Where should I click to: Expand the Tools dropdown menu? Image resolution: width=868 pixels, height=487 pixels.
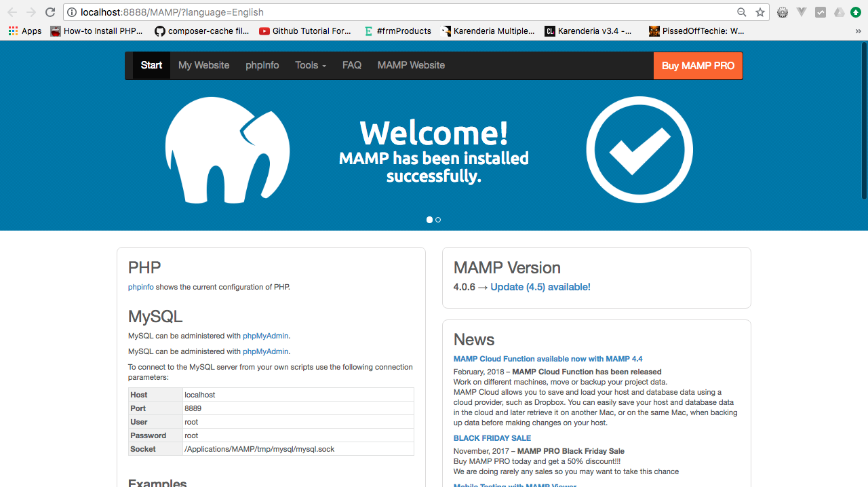[x=311, y=65]
